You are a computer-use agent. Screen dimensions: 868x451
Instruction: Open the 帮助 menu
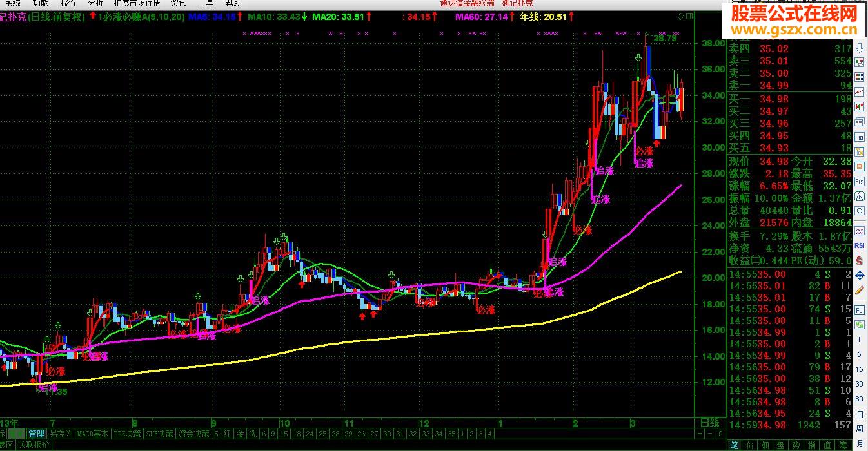pyautogui.click(x=233, y=3)
